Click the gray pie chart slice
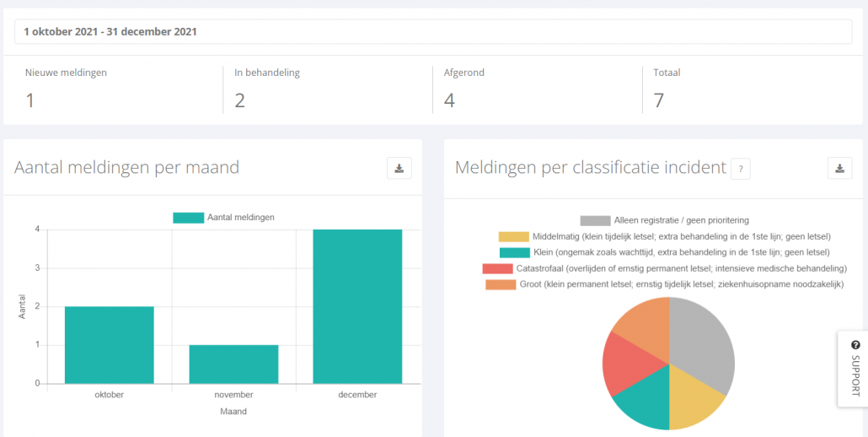868x437 pixels. [706, 343]
